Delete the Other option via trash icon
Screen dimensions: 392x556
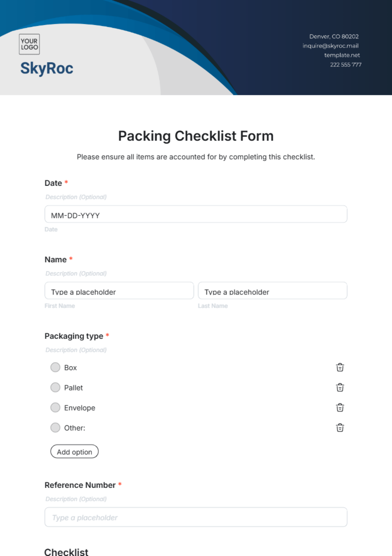340,428
